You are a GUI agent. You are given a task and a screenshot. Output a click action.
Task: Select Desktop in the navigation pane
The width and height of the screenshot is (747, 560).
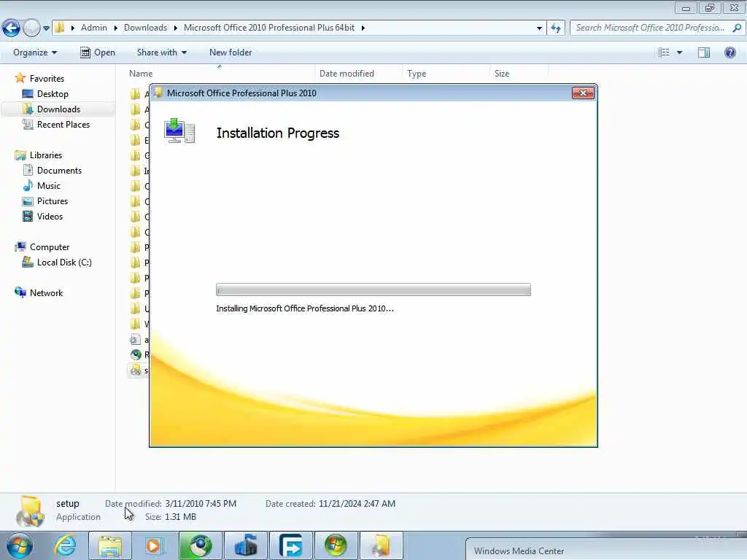click(53, 94)
